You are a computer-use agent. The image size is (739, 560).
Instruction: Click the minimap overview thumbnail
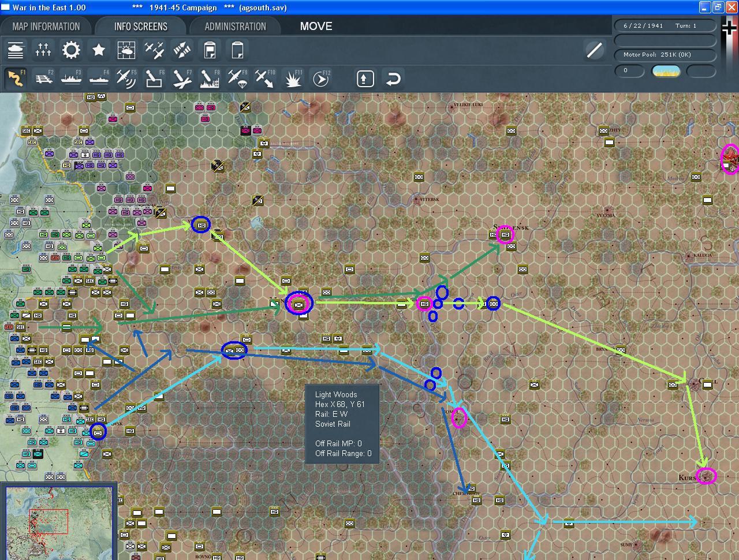[x=59, y=522]
